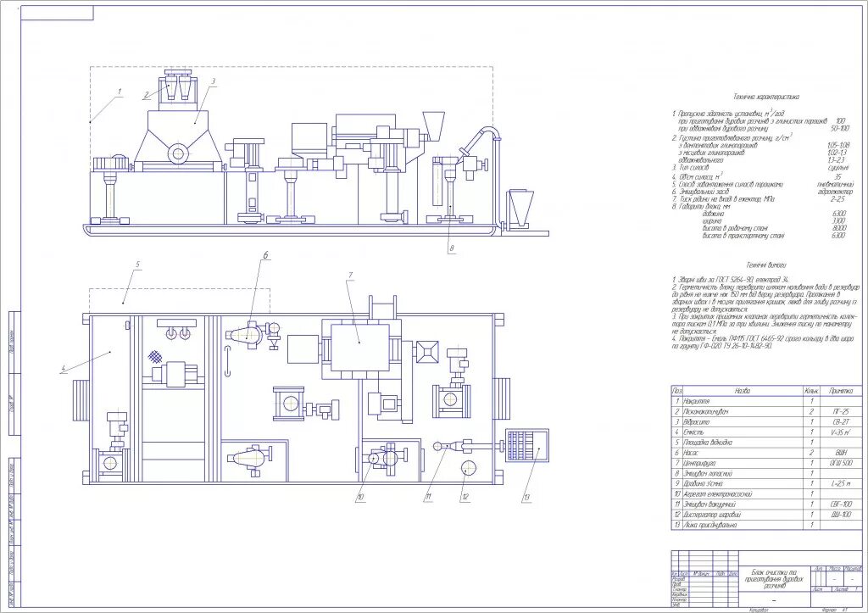Click the connecting funnel grid in the plan view
The image size is (868, 613).
point(527,444)
